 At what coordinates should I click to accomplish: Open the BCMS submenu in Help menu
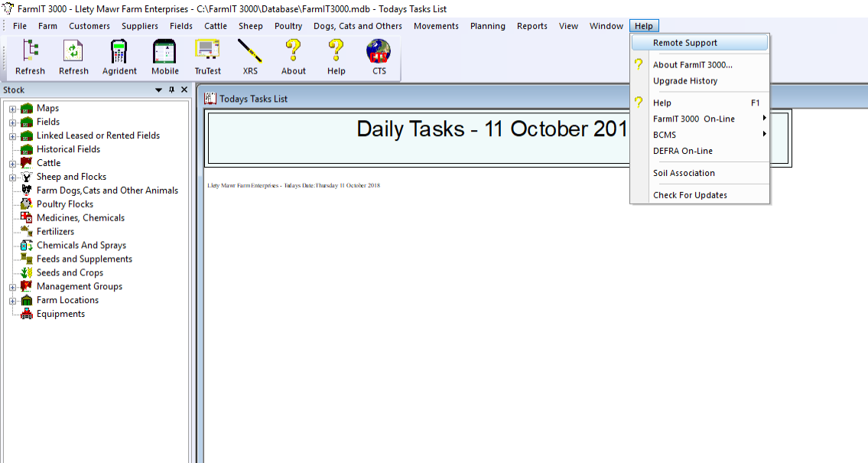click(701, 135)
